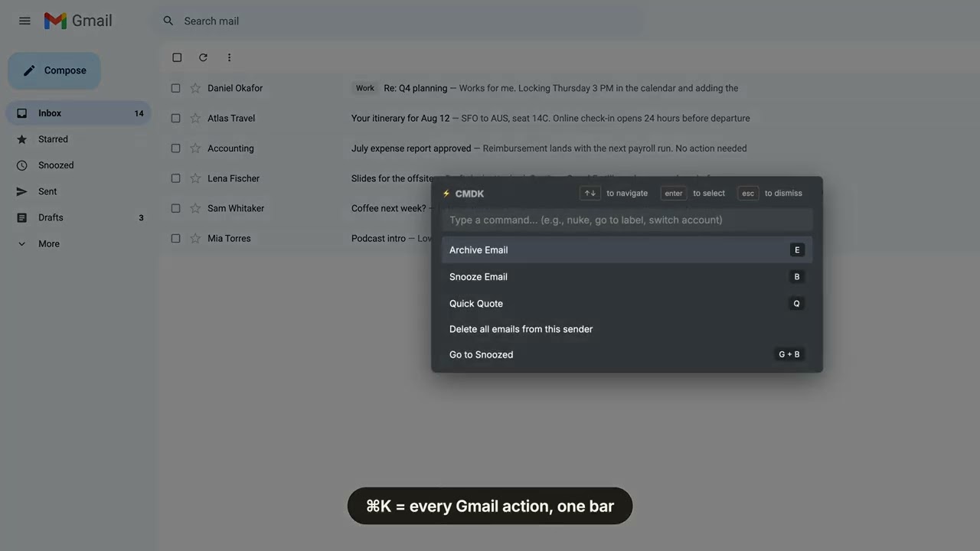Select the Quick Quote command
The width and height of the screenshot is (980, 551).
pyautogui.click(x=627, y=303)
